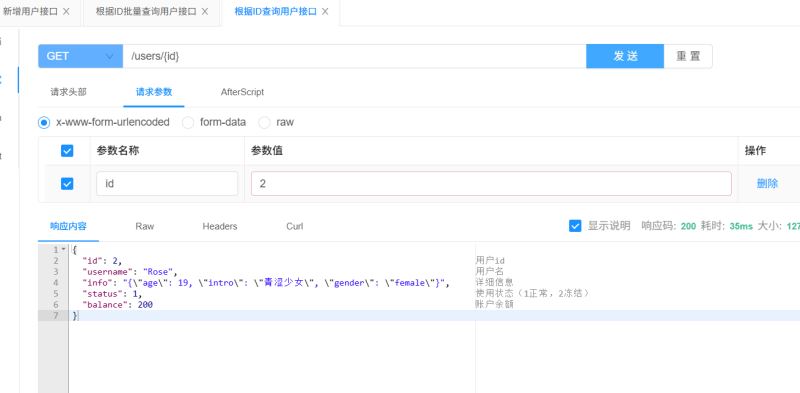
Task: Toggle the select-all parameters checkbox in header
Action: pyautogui.click(x=67, y=151)
